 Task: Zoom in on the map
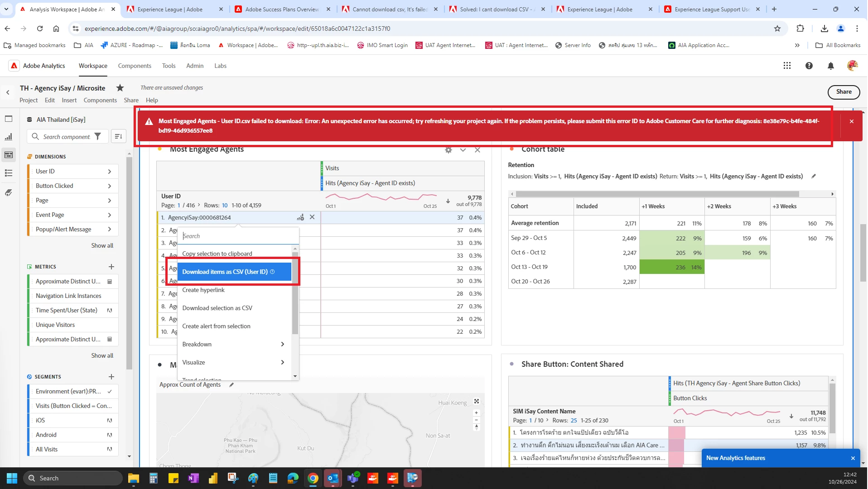[477, 413]
